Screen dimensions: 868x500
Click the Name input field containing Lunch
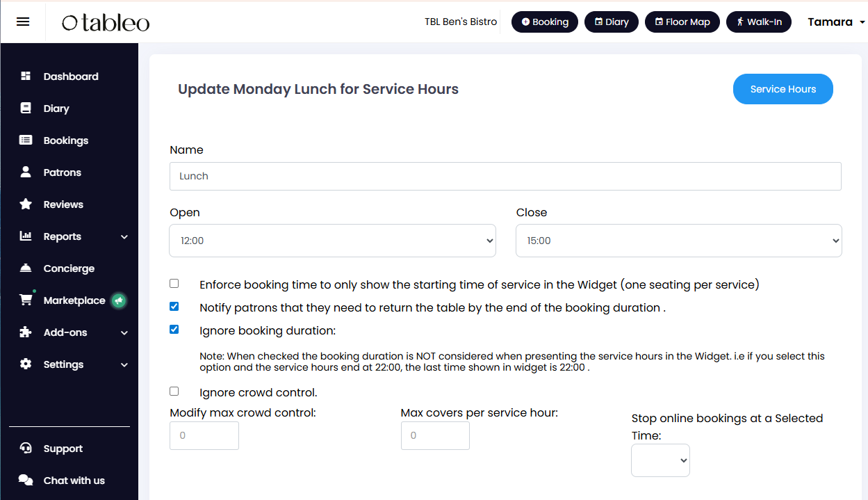(505, 176)
